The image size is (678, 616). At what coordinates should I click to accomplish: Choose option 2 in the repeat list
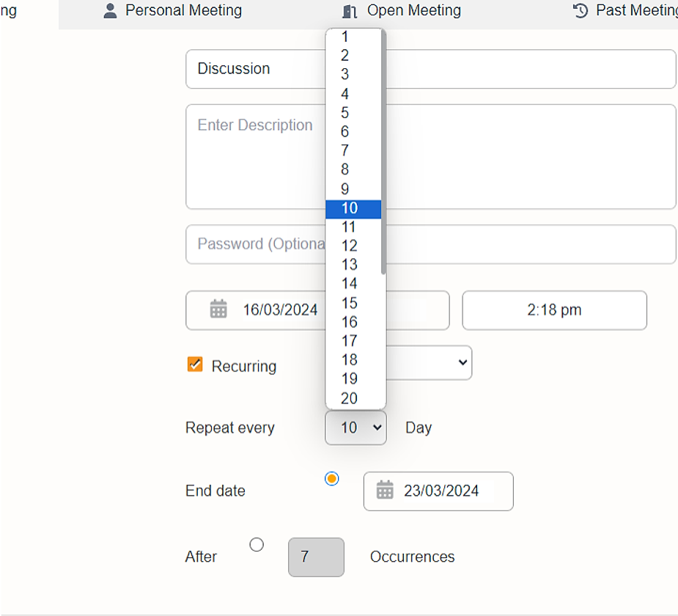click(353, 56)
